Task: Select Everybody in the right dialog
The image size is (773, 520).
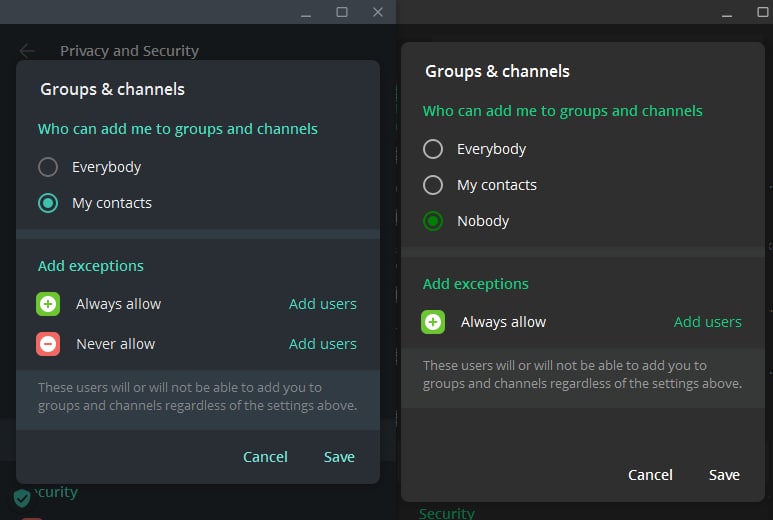Action: click(x=433, y=149)
